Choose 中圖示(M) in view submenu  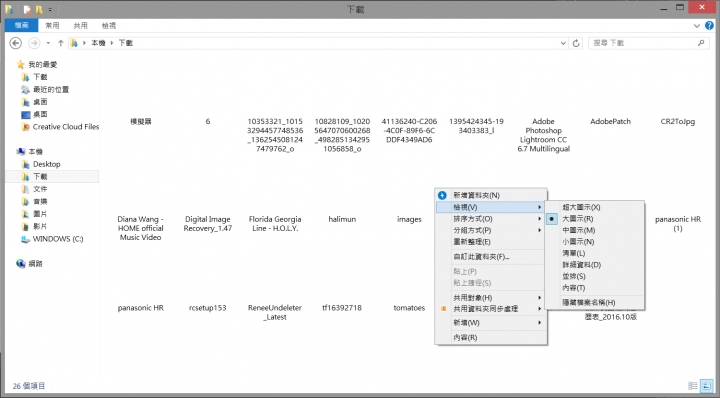(595, 230)
